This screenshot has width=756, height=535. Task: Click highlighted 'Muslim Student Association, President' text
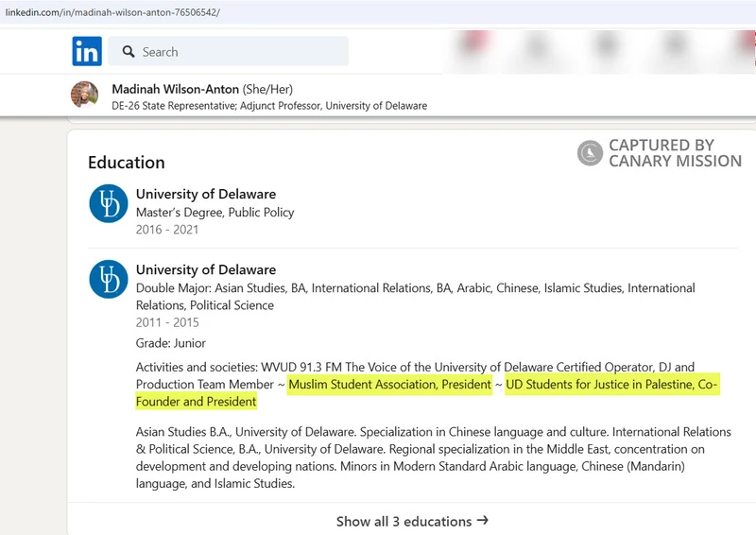[389, 385]
